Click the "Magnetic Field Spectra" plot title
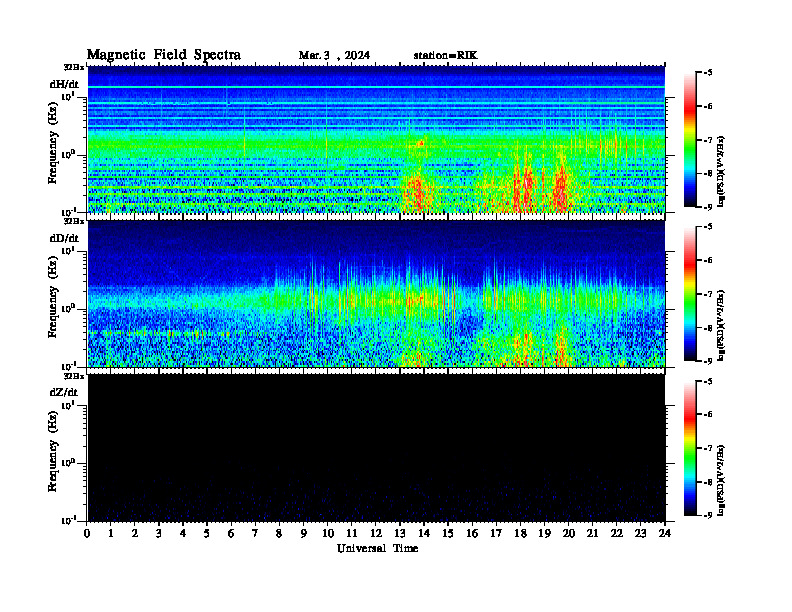The image size is (792, 612). (x=164, y=55)
